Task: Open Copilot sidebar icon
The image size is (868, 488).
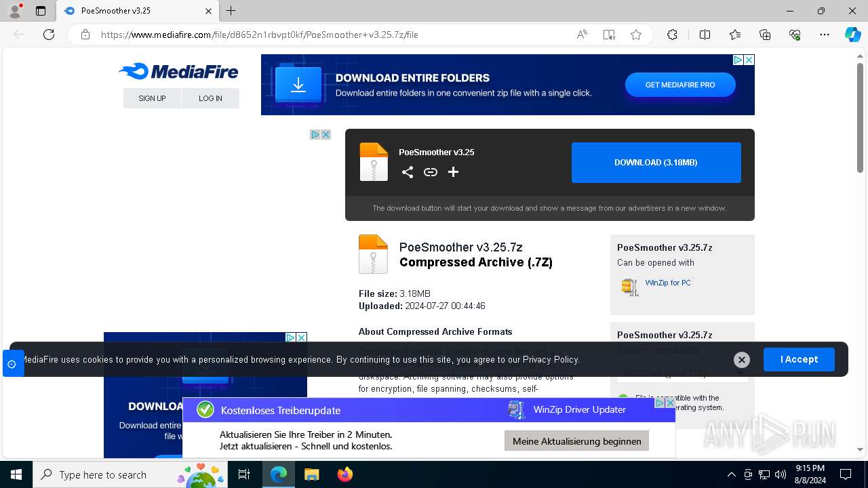Action: tap(853, 35)
